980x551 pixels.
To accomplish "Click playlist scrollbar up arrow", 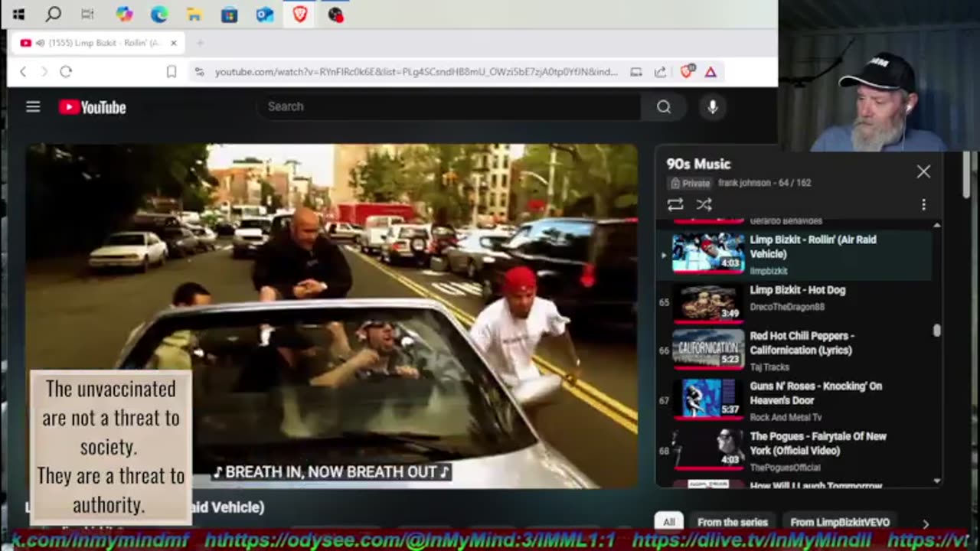I will coord(937,225).
